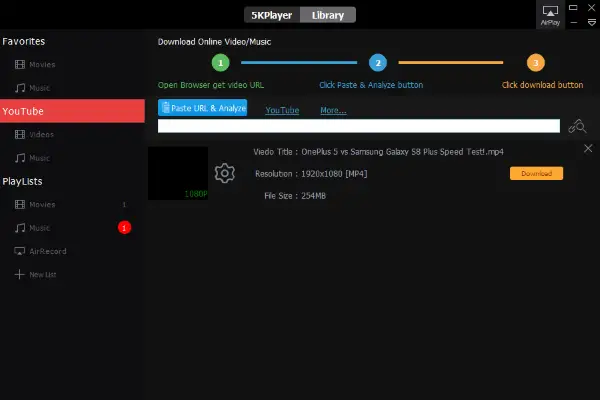Click the red notification badge on Music

pyautogui.click(x=124, y=228)
